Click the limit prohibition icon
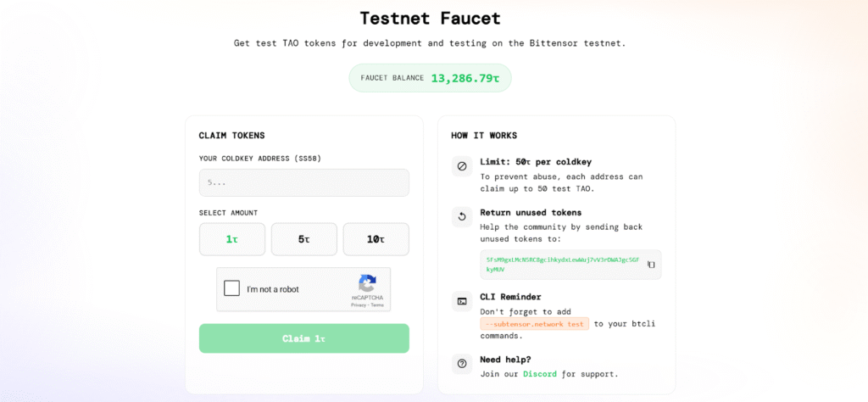 pos(462,166)
